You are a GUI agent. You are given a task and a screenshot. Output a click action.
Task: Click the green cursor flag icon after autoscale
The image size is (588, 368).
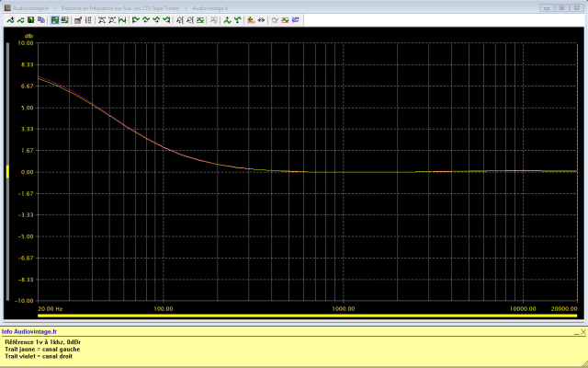click(x=136, y=20)
